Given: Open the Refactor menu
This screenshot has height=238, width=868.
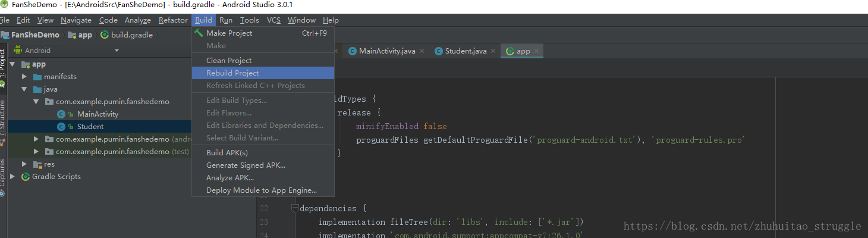Looking at the screenshot, I should coord(173,20).
